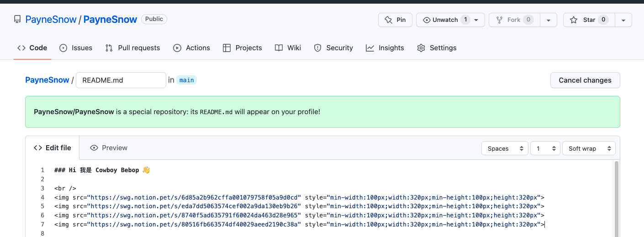
Task: Open the Actions tab
Action: click(191, 48)
